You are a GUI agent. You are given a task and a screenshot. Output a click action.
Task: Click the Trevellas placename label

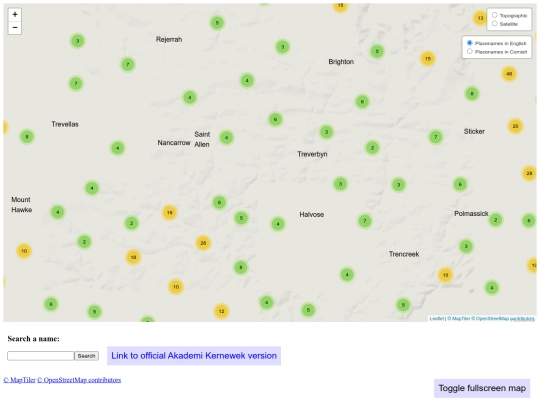65,124
